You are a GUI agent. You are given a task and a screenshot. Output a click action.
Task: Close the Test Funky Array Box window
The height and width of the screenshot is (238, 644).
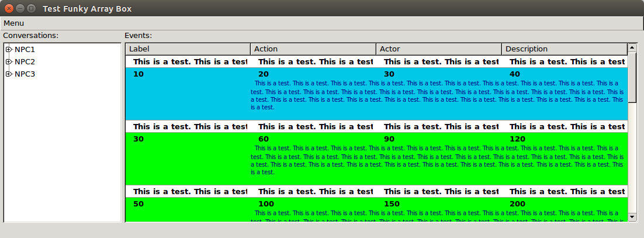tap(9, 9)
